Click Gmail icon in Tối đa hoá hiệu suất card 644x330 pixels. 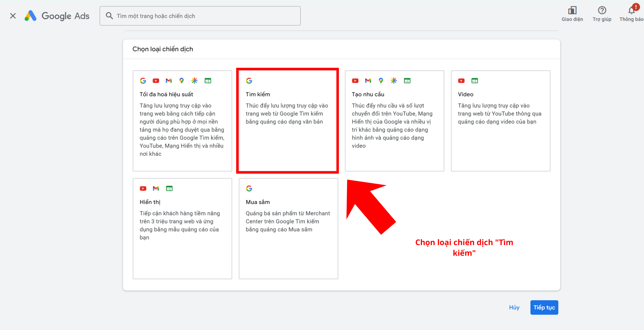point(169,81)
